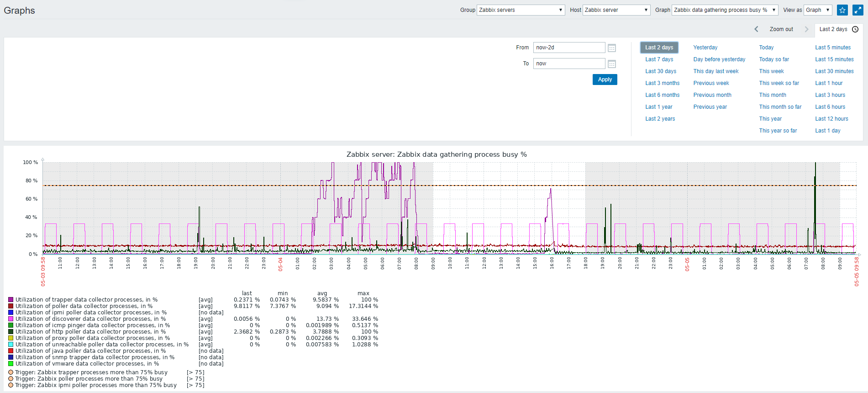
Task: Click the purple trapper processes legend swatch
Action: [x=11, y=300]
